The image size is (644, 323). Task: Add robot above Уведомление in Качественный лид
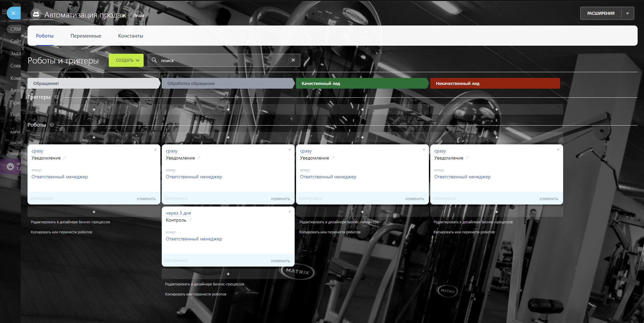[362, 137]
